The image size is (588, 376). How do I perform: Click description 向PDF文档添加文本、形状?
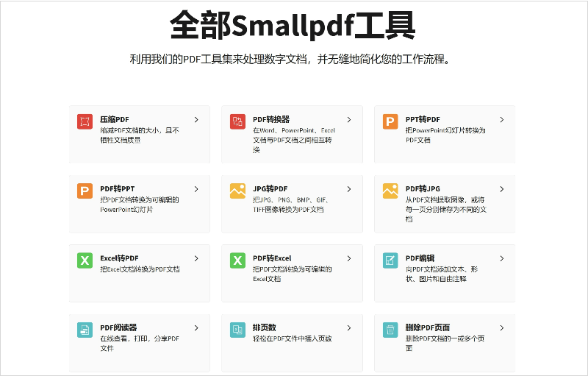442,274
